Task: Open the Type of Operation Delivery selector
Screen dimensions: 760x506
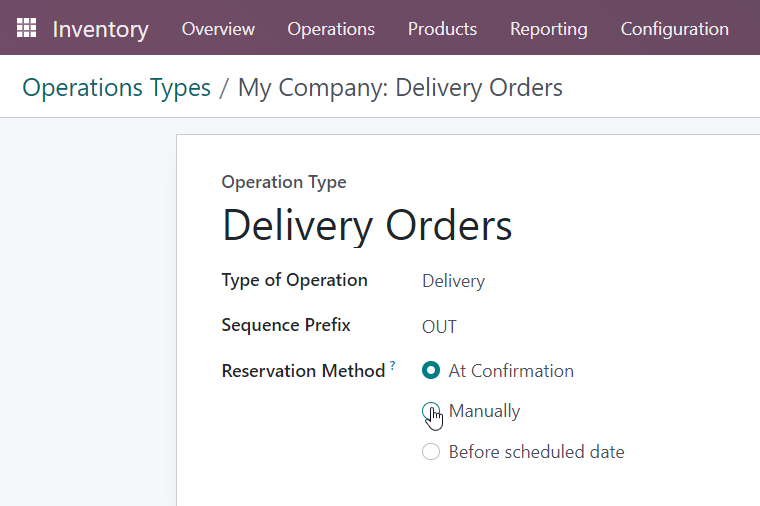Action: [x=453, y=281]
